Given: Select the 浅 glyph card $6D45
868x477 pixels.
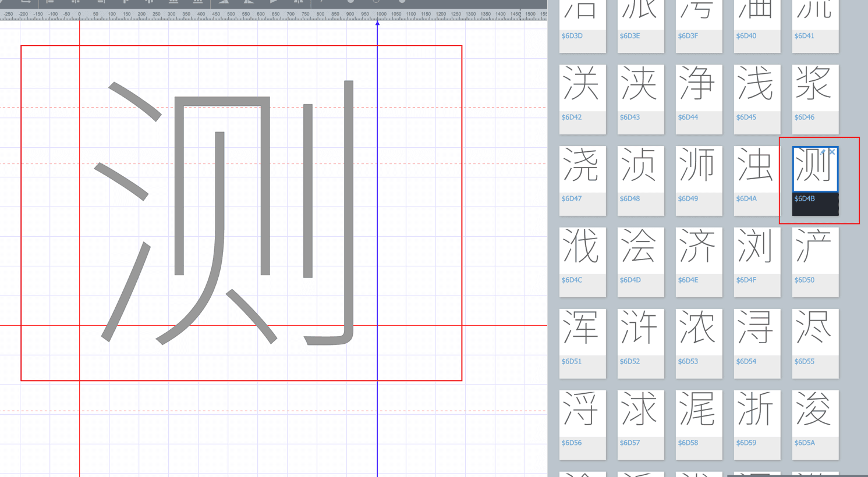Looking at the screenshot, I should click(757, 99).
